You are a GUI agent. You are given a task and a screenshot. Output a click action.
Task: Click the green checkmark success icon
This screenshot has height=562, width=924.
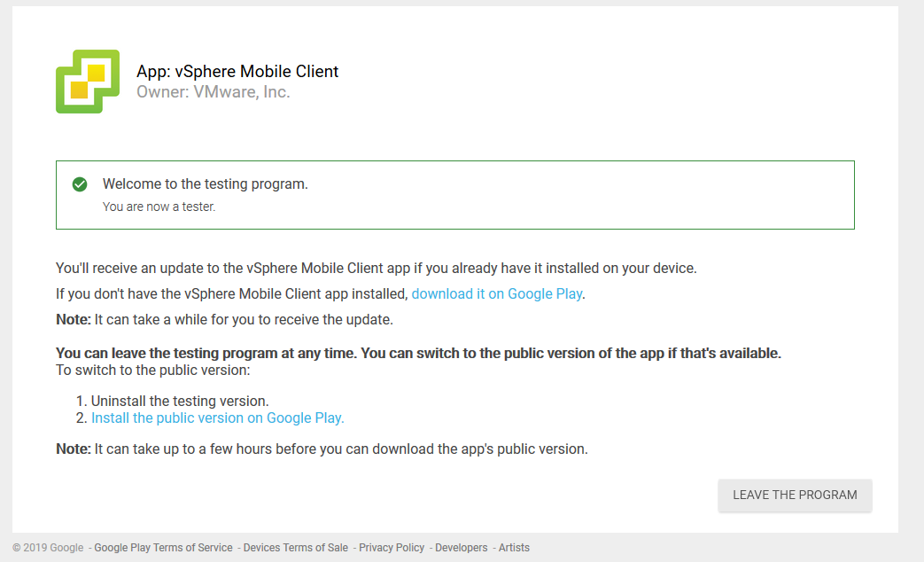(80, 184)
